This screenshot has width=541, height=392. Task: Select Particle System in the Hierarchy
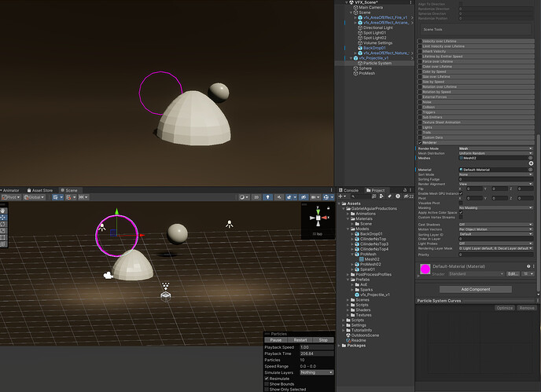377,63
